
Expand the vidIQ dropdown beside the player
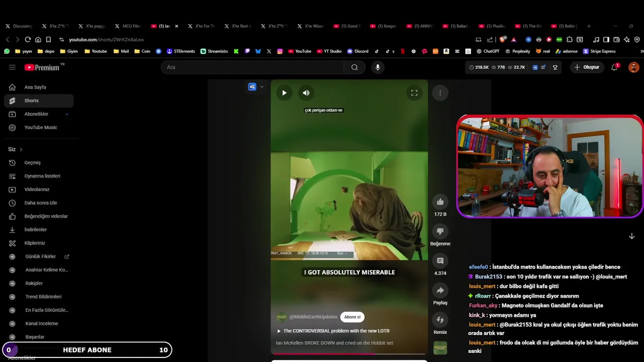point(262,86)
